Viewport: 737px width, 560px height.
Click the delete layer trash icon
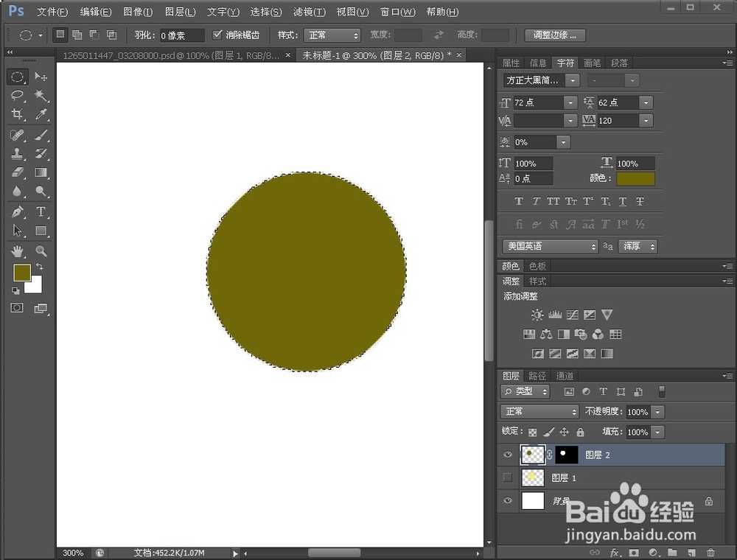(x=710, y=553)
